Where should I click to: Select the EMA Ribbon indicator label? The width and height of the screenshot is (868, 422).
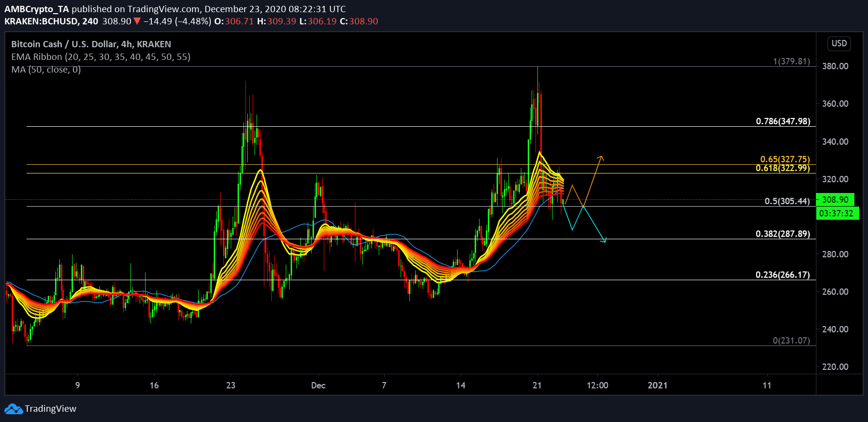pos(101,57)
